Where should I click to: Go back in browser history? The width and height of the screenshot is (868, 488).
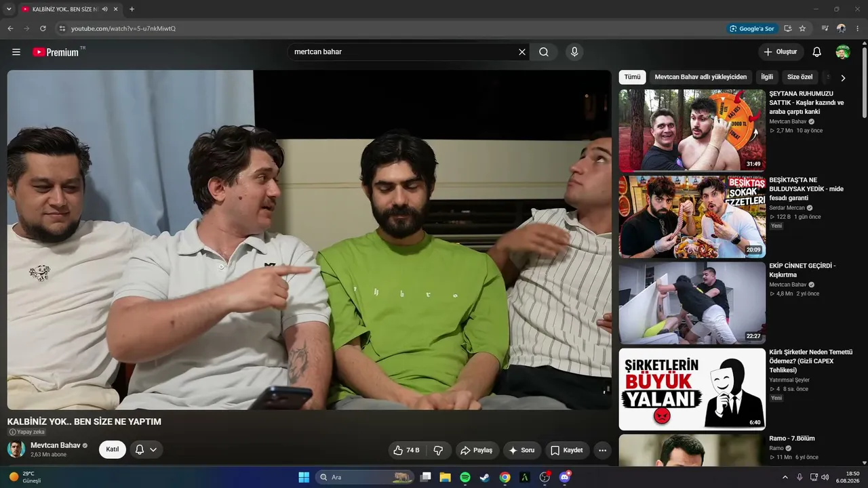(x=10, y=28)
